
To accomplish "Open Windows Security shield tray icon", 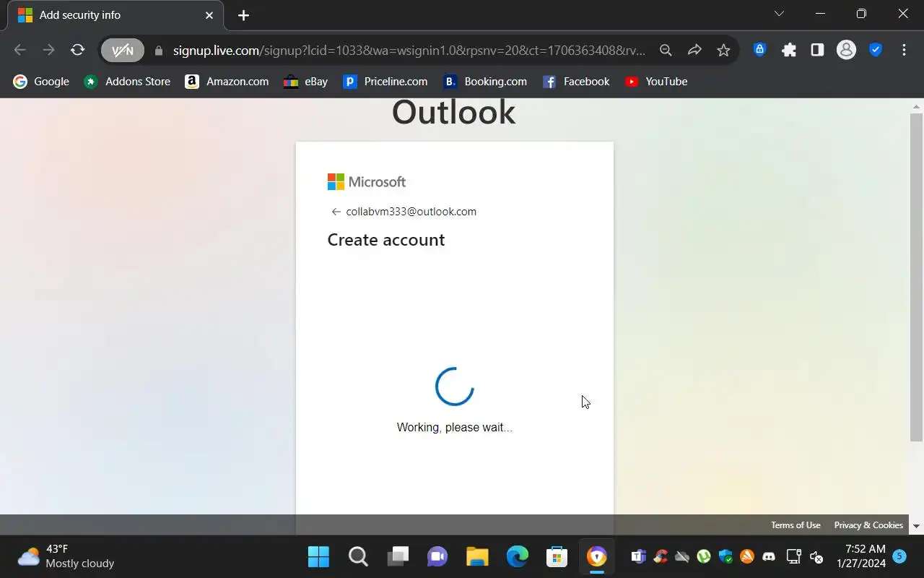I will click(x=725, y=556).
